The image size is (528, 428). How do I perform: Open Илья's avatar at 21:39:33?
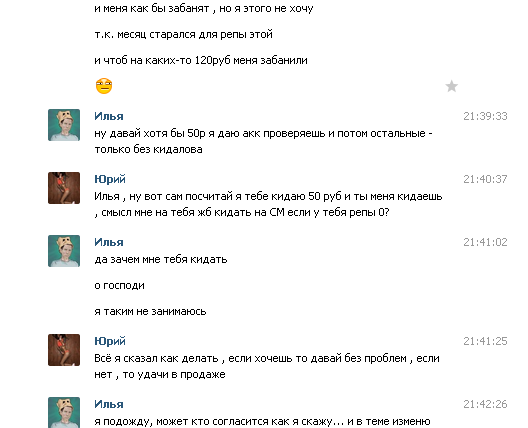click(64, 125)
